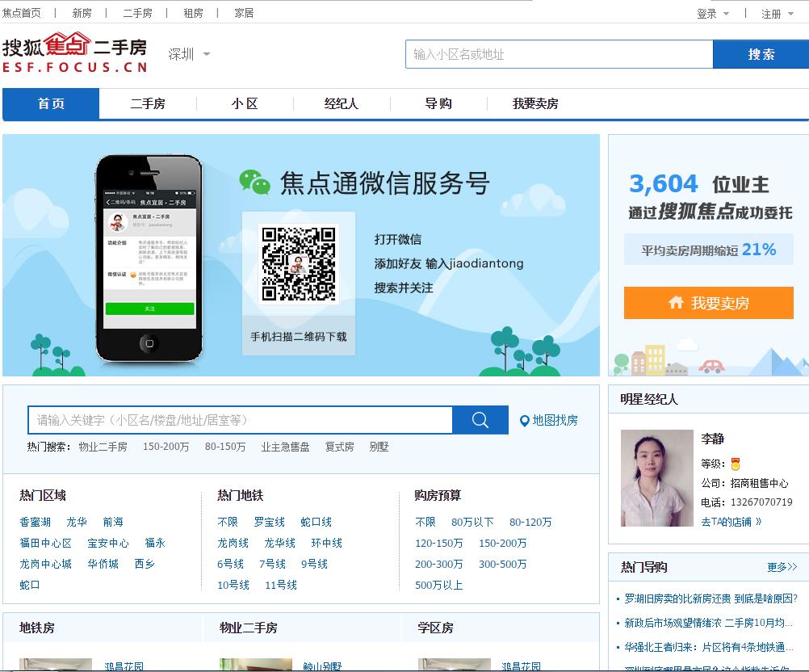The width and height of the screenshot is (809, 672).
Task: Choose 福田中心区 hot area
Action: (x=45, y=543)
